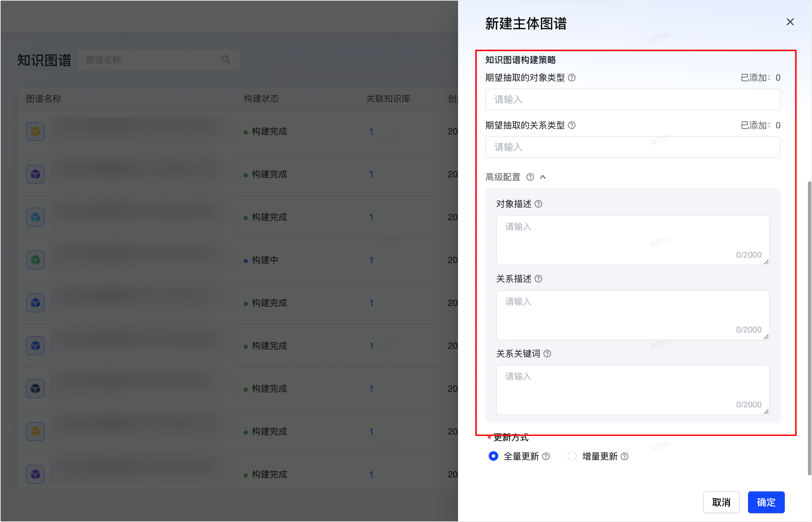Click the 构建状态 column header
812x522 pixels.
pos(261,99)
